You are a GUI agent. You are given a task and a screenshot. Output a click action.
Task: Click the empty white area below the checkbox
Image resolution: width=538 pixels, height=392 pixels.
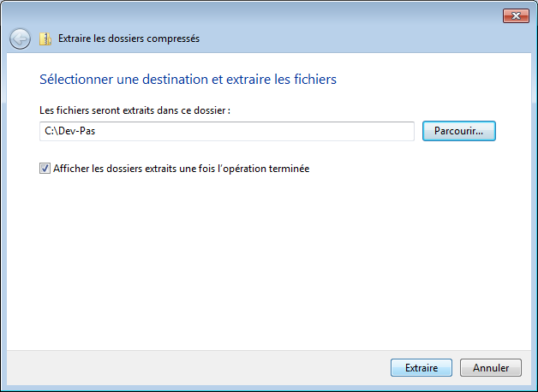[x=257, y=257]
